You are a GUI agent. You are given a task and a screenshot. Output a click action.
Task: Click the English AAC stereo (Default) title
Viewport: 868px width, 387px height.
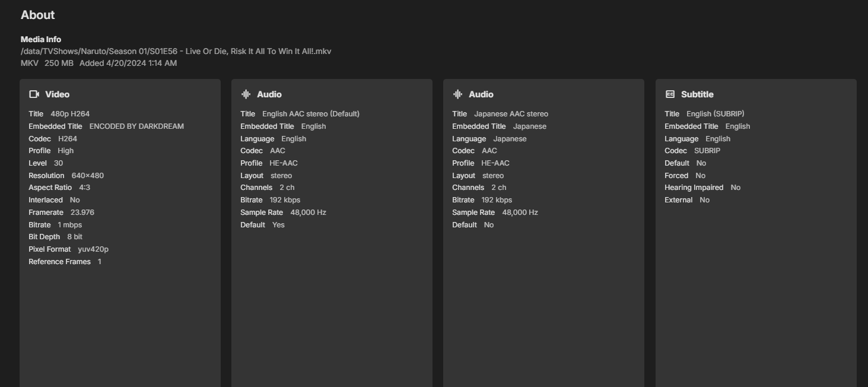tap(311, 114)
